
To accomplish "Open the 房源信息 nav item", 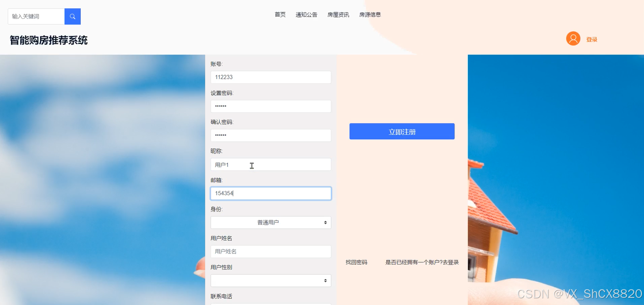I will [x=370, y=15].
